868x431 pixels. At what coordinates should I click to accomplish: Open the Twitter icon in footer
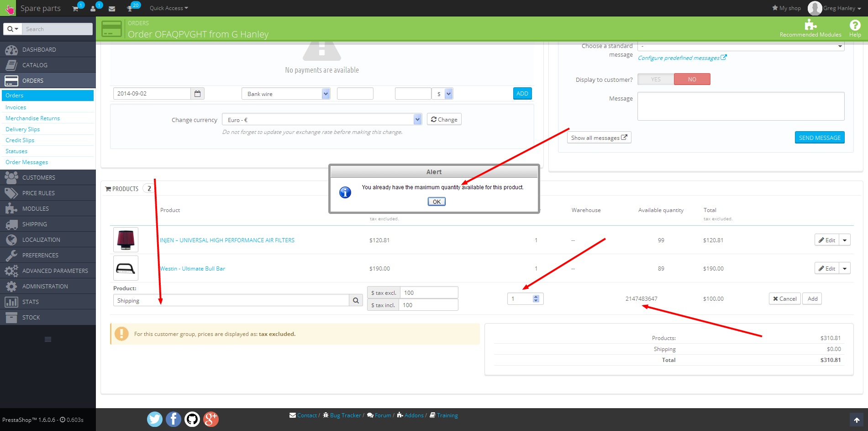pos(155,419)
